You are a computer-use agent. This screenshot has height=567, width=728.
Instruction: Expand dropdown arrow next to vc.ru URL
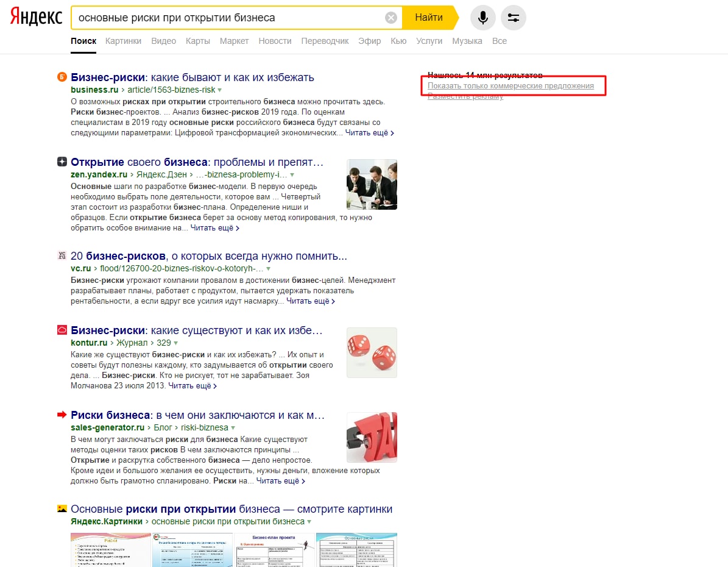click(x=269, y=269)
